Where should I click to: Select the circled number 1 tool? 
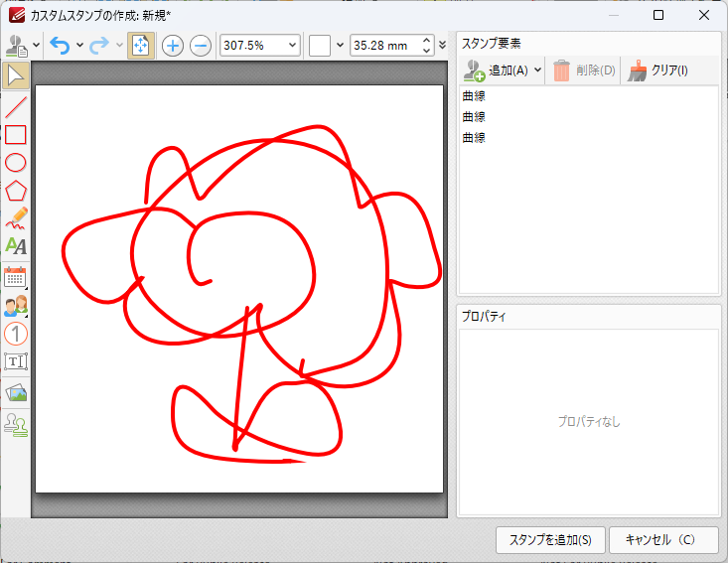16,334
